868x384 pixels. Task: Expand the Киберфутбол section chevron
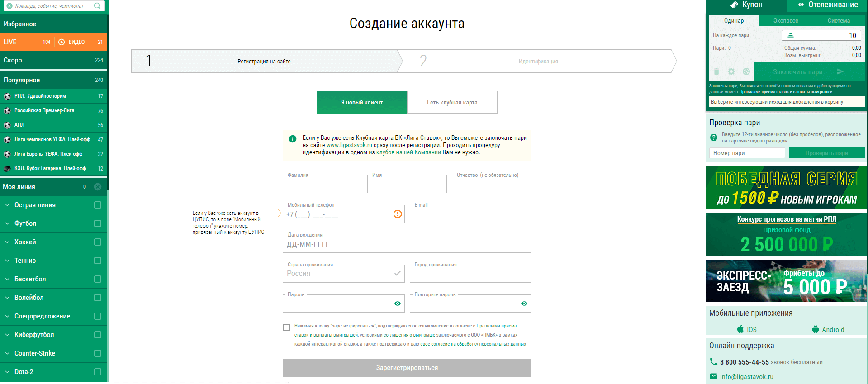point(7,335)
